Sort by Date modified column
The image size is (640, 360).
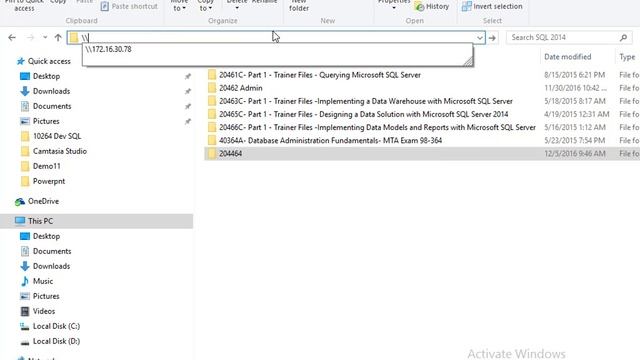(567, 57)
